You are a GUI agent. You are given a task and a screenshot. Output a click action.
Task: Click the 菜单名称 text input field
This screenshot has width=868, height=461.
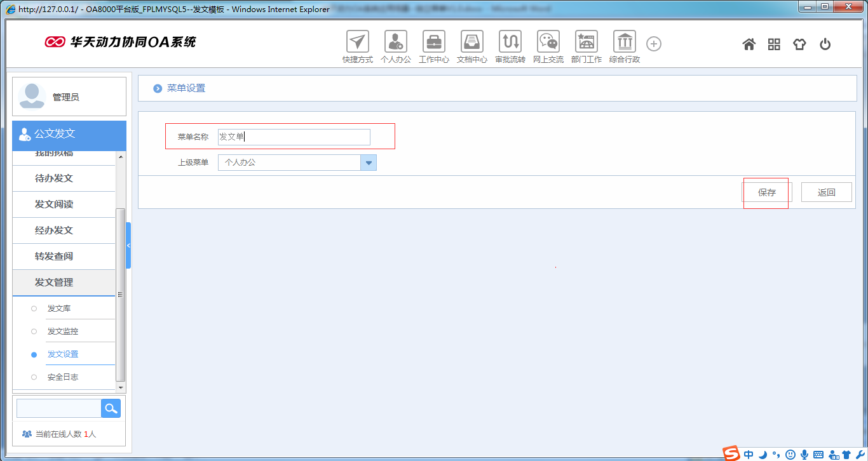click(x=294, y=137)
